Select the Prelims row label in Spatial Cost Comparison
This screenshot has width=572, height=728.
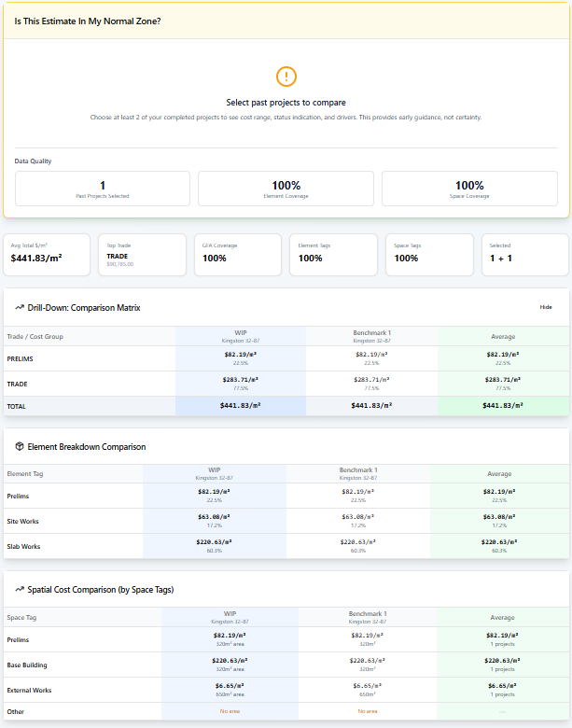18,640
